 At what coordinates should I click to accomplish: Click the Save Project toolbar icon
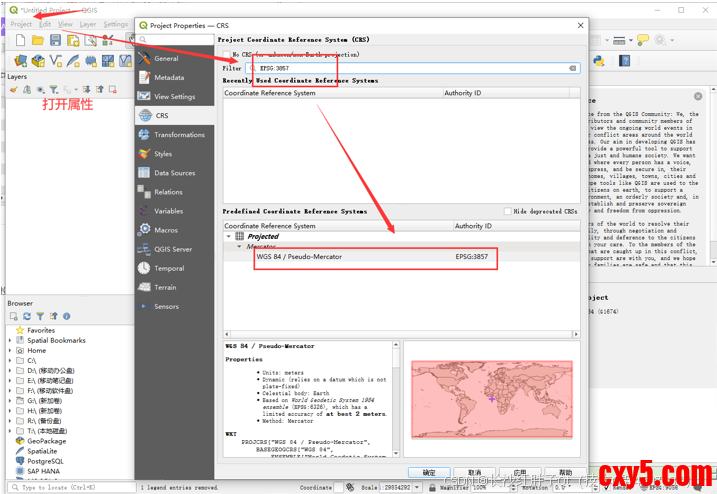[55, 40]
